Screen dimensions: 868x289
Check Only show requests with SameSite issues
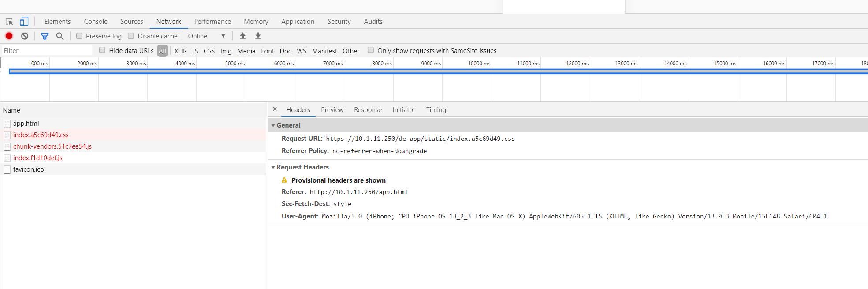(x=371, y=50)
